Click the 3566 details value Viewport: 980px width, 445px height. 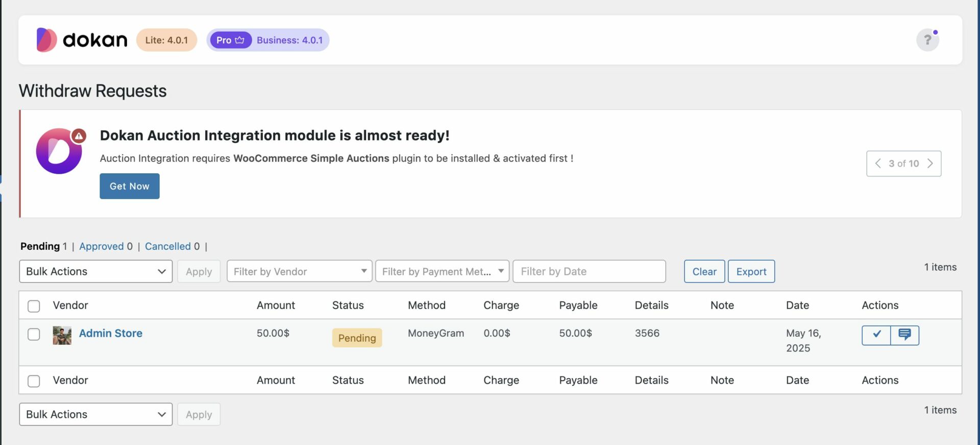click(x=647, y=333)
